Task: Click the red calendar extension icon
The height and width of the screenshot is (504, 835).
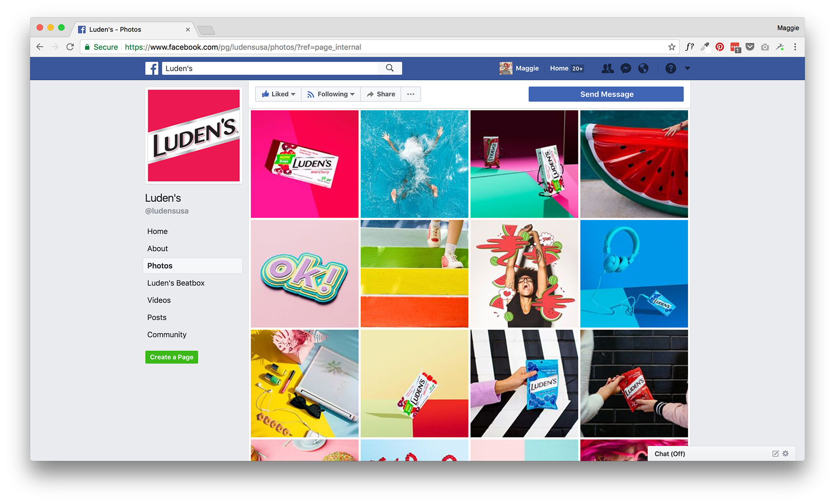Action: 735,47
